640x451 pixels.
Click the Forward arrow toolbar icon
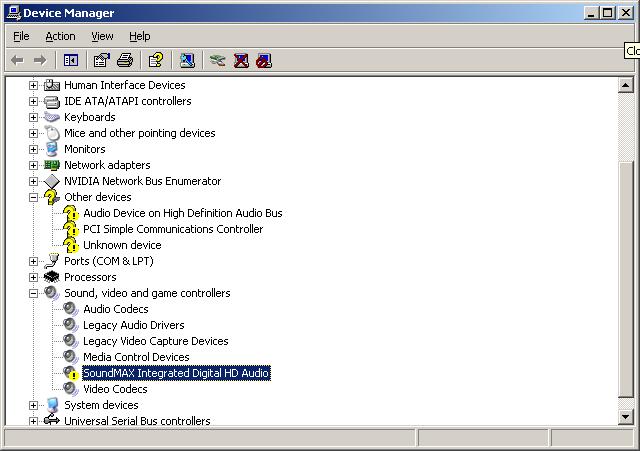(40, 61)
